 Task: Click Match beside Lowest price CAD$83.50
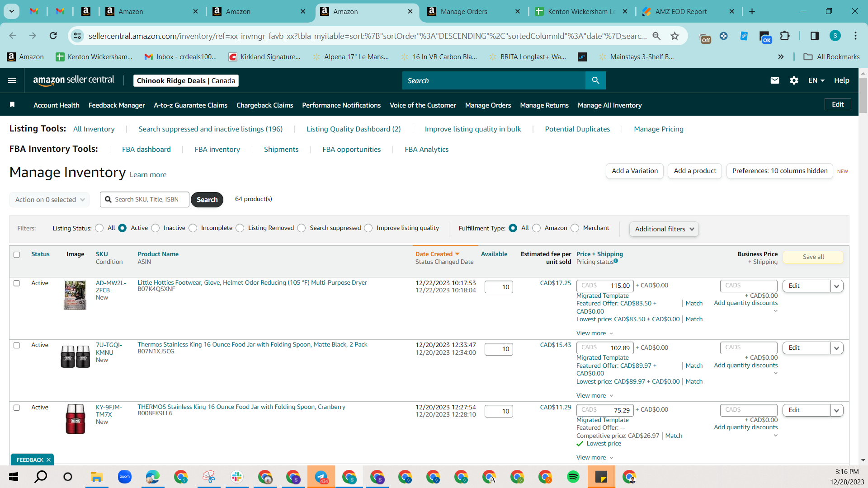coord(694,319)
